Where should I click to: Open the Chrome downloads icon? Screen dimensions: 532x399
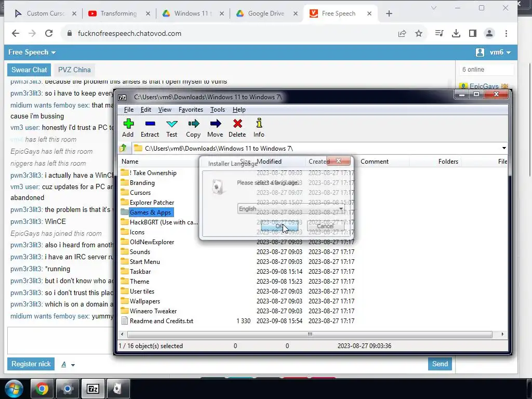(x=456, y=33)
